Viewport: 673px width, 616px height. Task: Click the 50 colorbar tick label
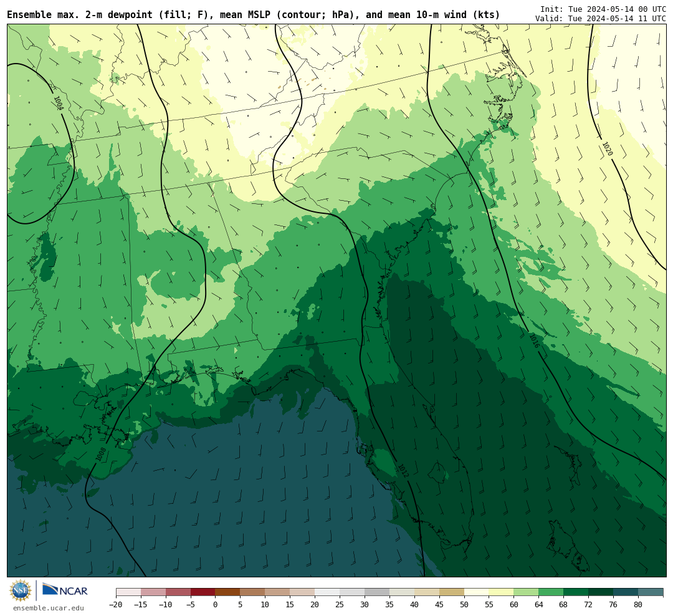464,605
